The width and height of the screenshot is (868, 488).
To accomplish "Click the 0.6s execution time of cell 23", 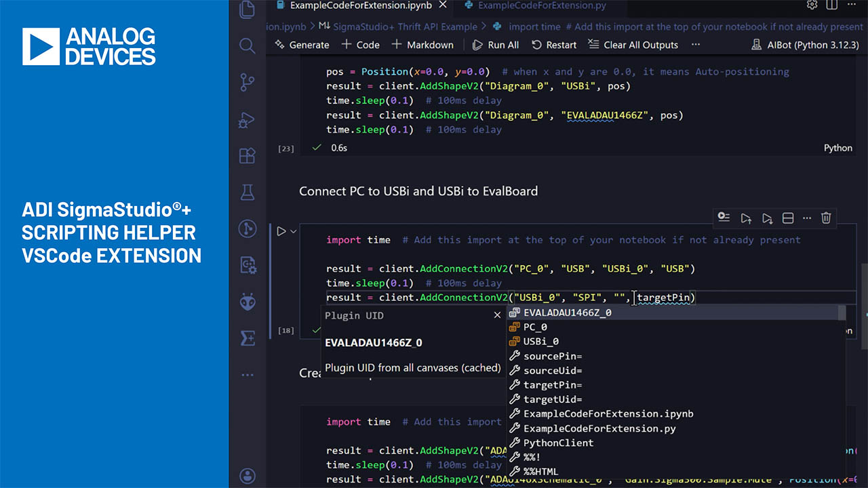I will point(339,148).
